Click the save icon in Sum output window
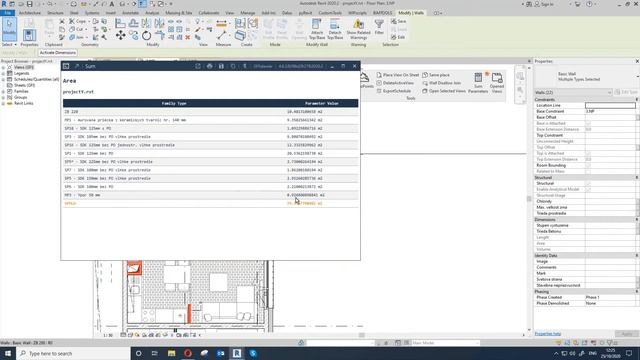Viewport: 640px width, 360px height. pyautogui.click(x=221, y=66)
